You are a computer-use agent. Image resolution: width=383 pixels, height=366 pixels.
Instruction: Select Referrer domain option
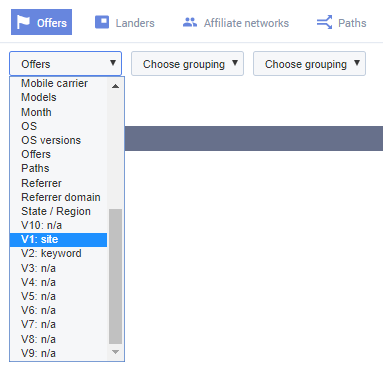(x=58, y=197)
